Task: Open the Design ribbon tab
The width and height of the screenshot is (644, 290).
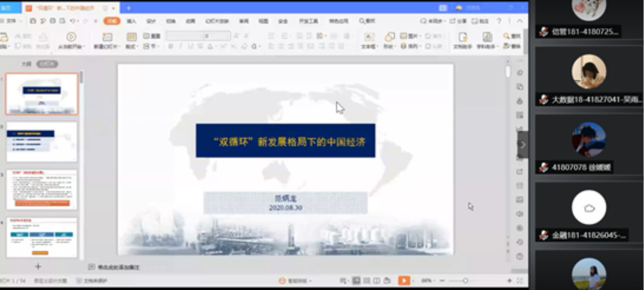Action: pos(151,21)
